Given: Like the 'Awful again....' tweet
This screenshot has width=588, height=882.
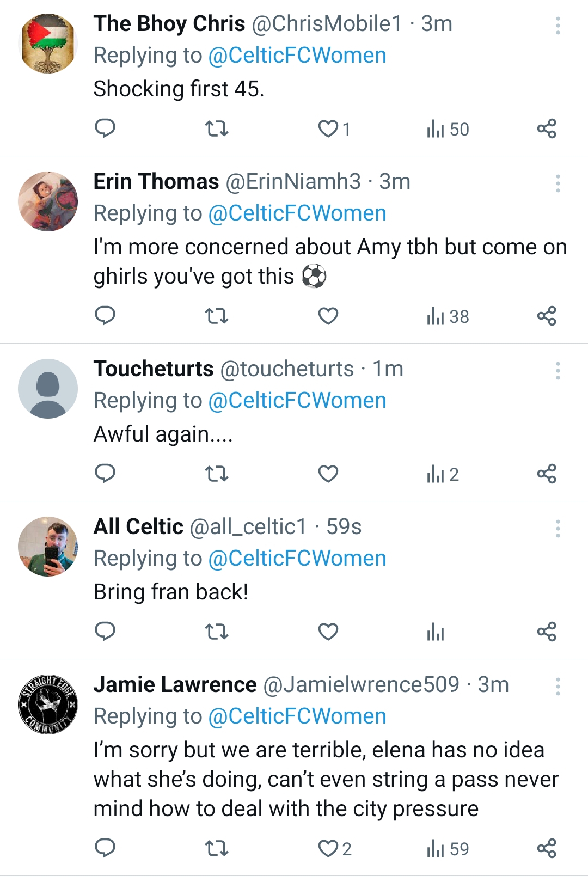Looking at the screenshot, I should point(328,474).
